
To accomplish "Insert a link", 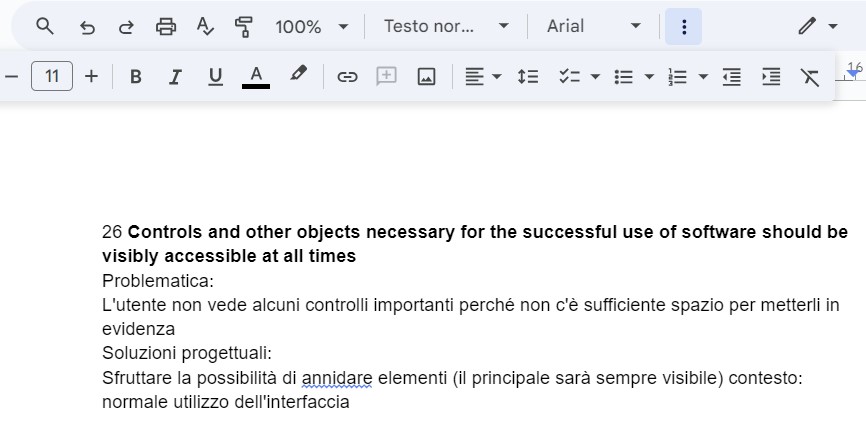I will pos(347,76).
